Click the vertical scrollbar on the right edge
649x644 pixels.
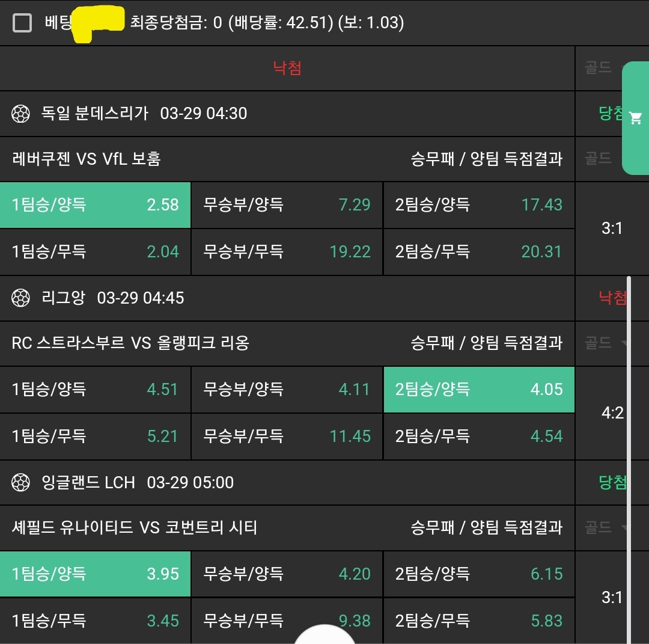point(629,457)
